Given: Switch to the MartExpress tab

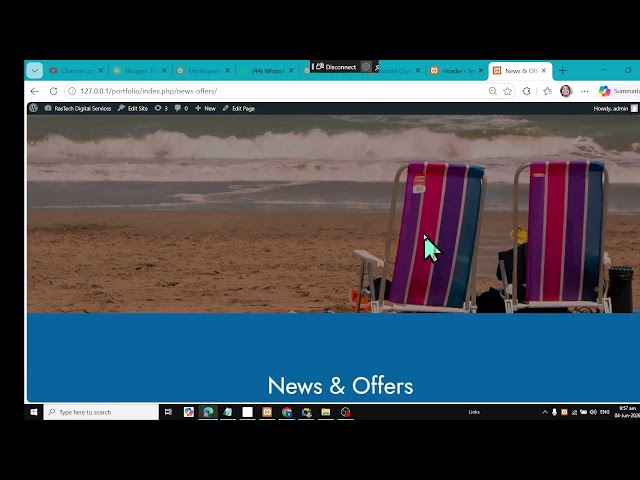Looking at the screenshot, I should pos(204,71).
